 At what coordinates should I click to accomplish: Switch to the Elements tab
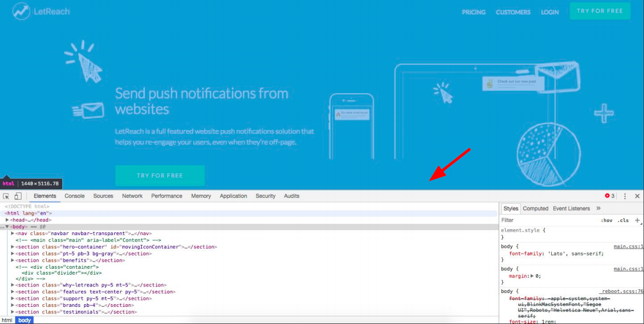(45, 196)
